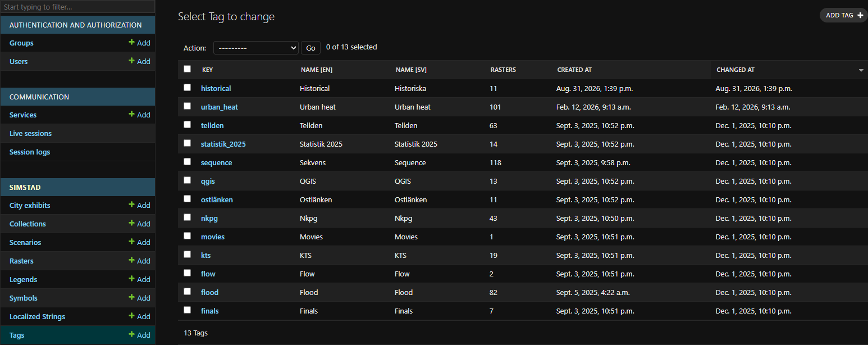The width and height of the screenshot is (868, 345).
Task: Open the movies tag link
Action: [x=213, y=237]
